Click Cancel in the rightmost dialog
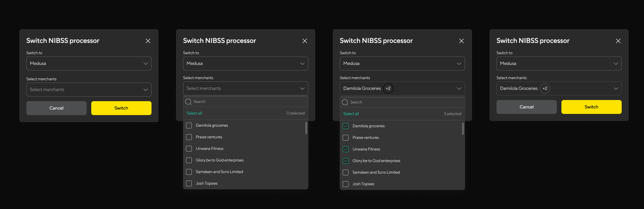This screenshot has width=644, height=209. point(527,107)
